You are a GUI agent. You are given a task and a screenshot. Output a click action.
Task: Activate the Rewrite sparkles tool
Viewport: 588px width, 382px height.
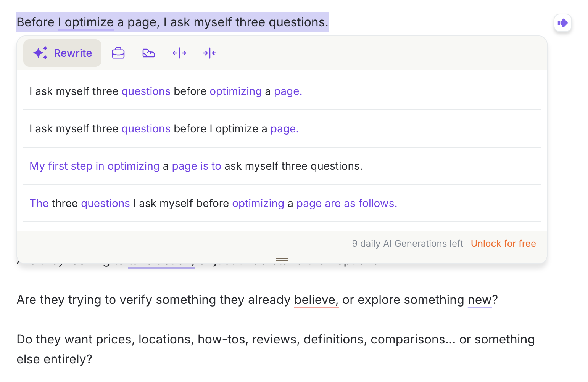(x=62, y=53)
